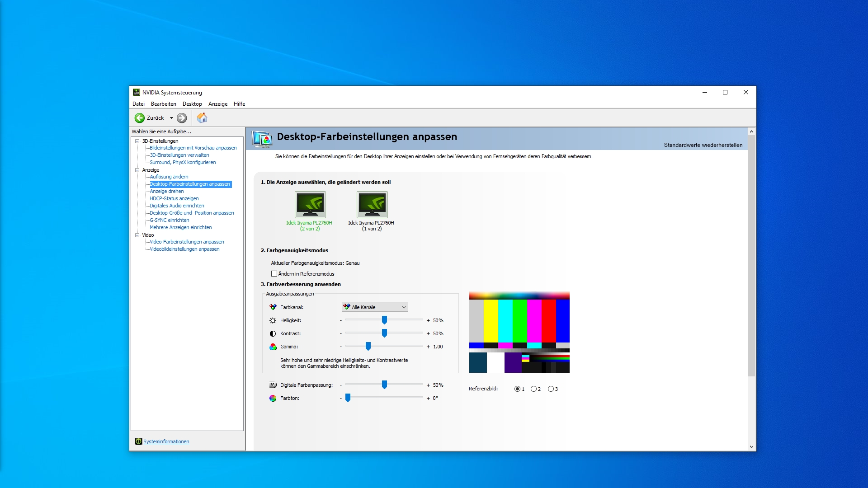The image size is (868, 488).
Task: Click the Systeminformationen icon
Action: pyautogui.click(x=138, y=441)
